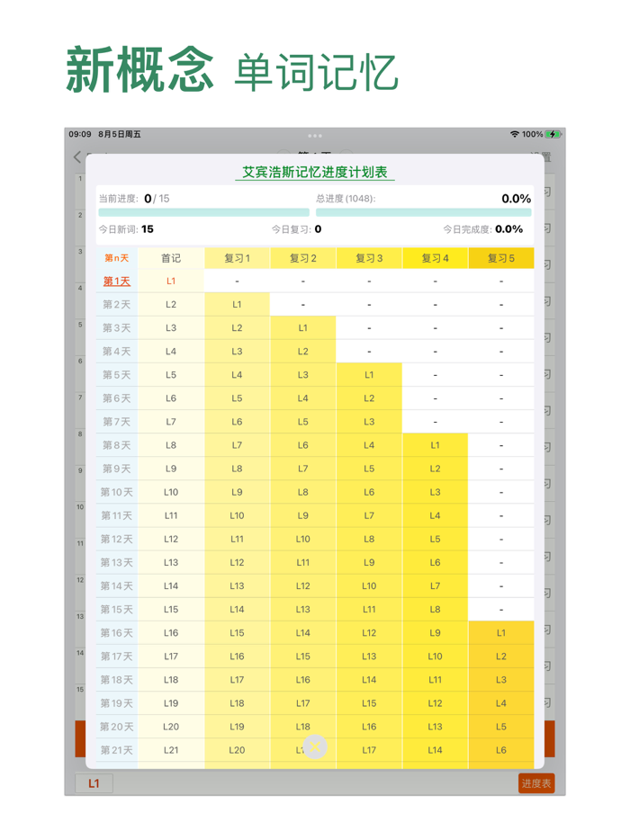Select the 第5天 row label
The image size is (630, 840).
coord(116,375)
